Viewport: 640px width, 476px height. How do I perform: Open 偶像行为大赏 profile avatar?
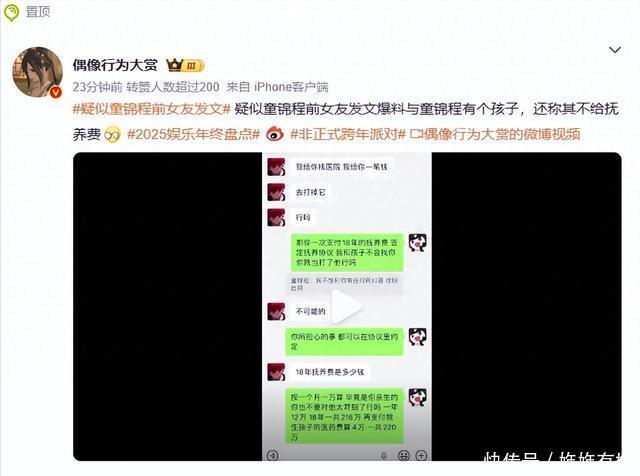click(38, 72)
